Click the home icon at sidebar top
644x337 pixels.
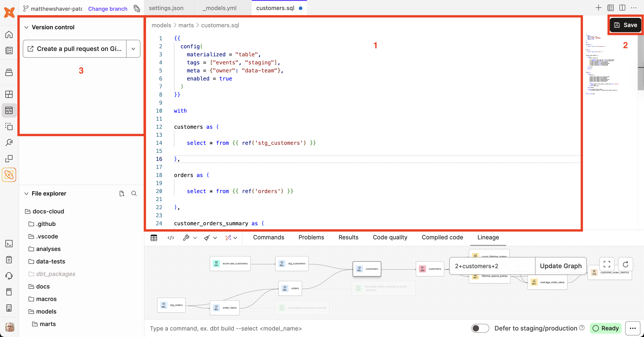pyautogui.click(x=9, y=34)
